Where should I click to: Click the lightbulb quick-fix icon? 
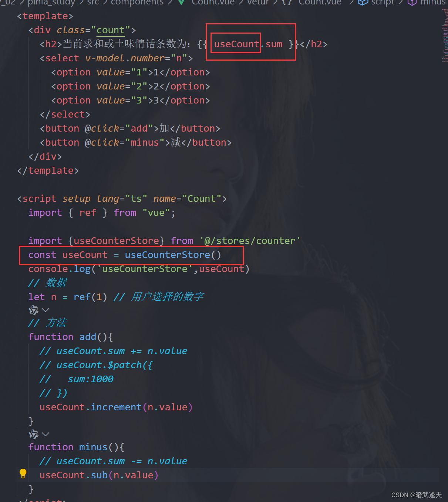pyautogui.click(x=23, y=473)
